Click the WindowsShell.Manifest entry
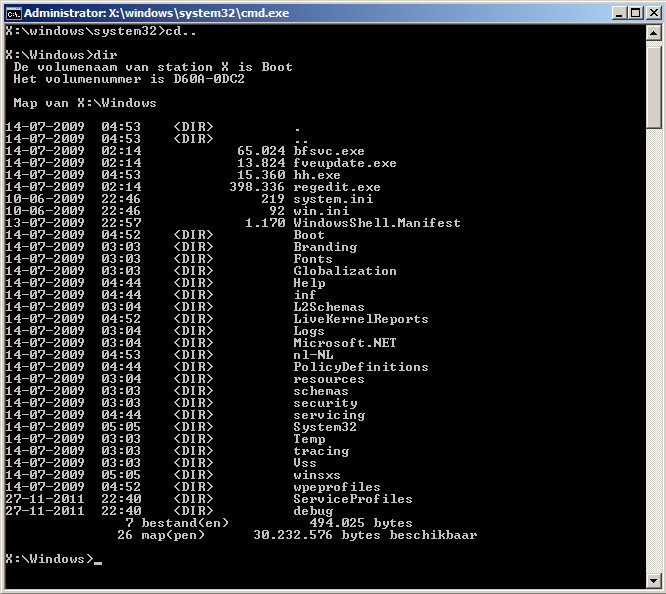 377,223
